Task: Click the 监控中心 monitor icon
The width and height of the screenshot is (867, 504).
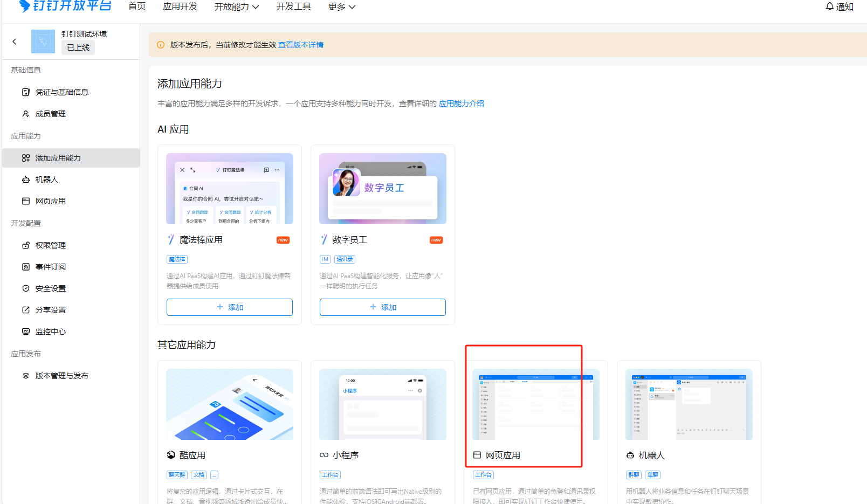Action: click(25, 332)
